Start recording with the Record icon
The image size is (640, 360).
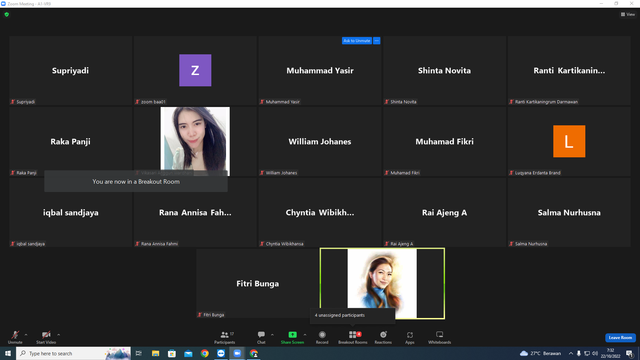(x=322, y=337)
